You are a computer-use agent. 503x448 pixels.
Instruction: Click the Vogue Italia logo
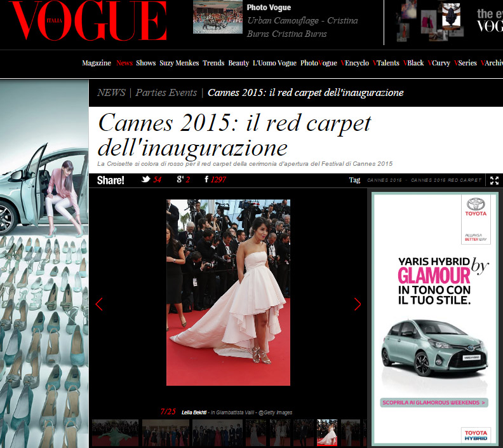click(x=88, y=22)
